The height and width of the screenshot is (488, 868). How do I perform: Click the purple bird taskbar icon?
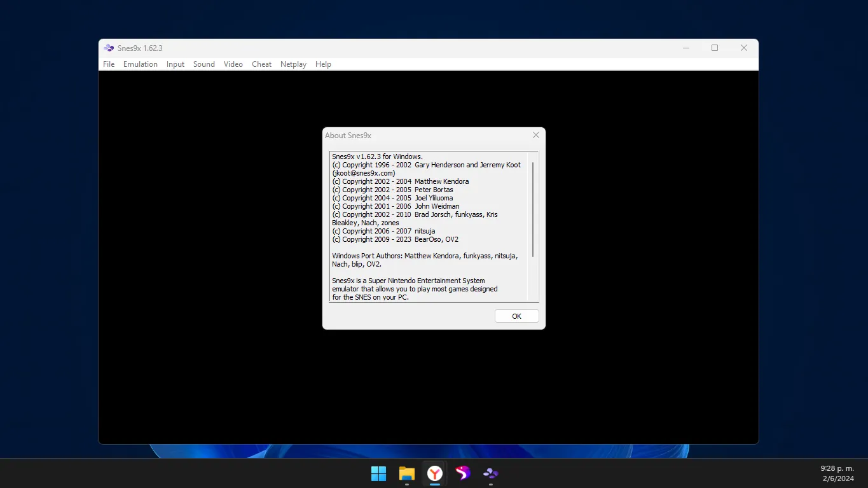pyautogui.click(x=462, y=473)
